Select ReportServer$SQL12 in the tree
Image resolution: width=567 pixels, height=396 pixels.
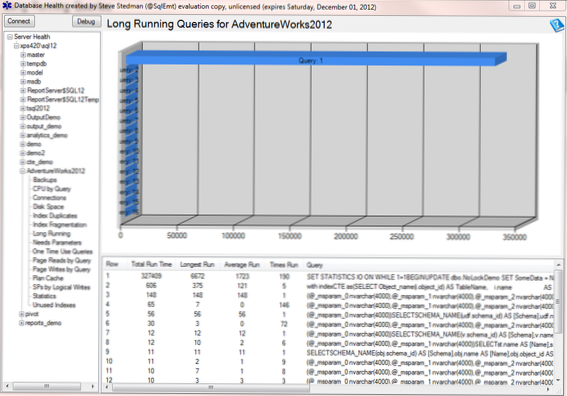pos(55,90)
